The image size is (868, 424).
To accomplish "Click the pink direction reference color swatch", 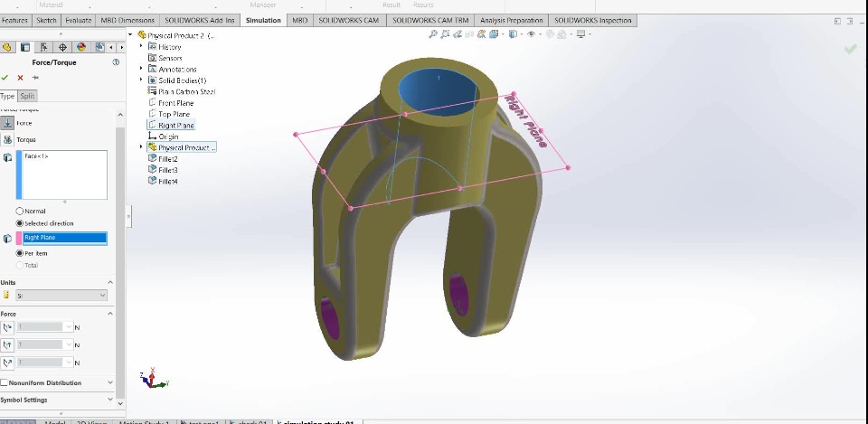I will pyautogui.click(x=19, y=238).
